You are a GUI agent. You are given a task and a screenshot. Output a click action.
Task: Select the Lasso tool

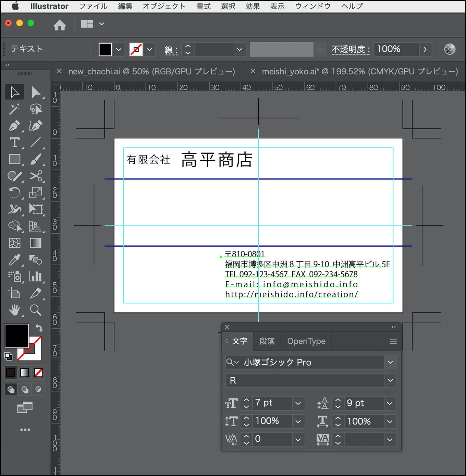tap(36, 109)
